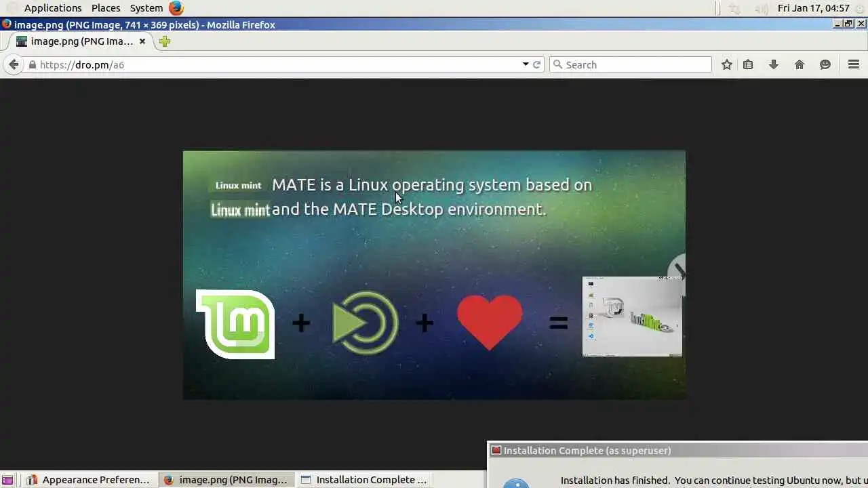Open the chat smiley icon

pyautogui.click(x=825, y=64)
